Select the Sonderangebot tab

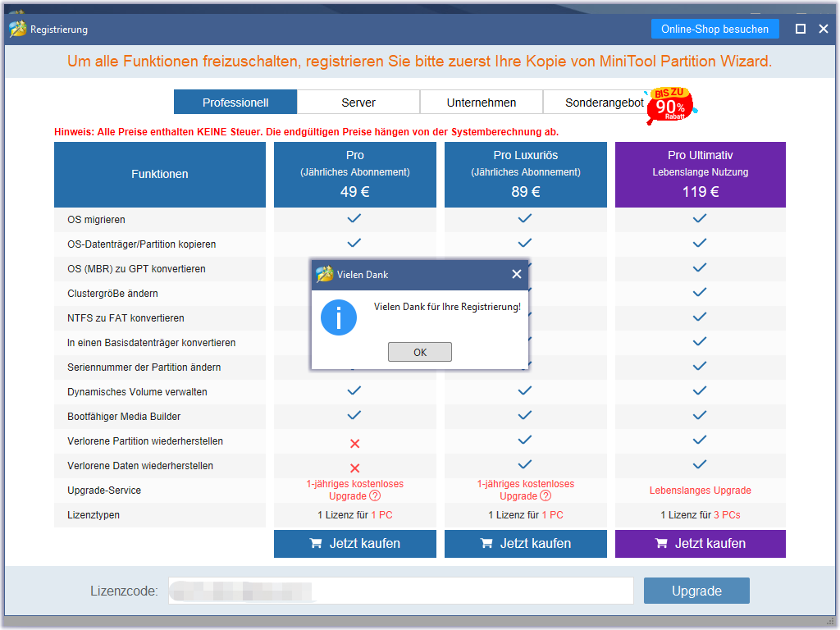(604, 102)
